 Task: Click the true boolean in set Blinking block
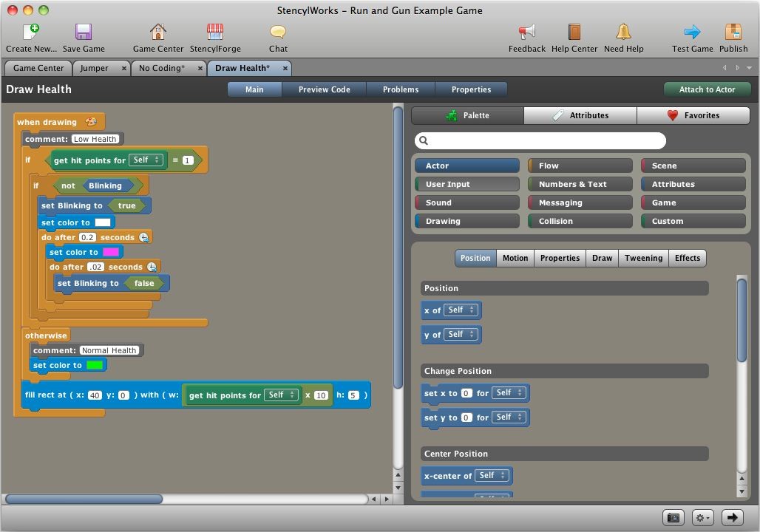tap(127, 205)
